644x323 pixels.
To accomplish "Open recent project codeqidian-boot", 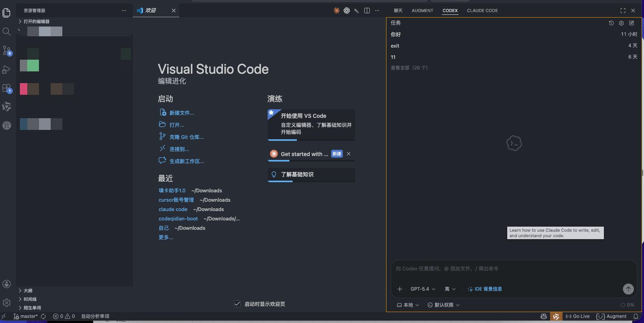I will pyautogui.click(x=178, y=218).
